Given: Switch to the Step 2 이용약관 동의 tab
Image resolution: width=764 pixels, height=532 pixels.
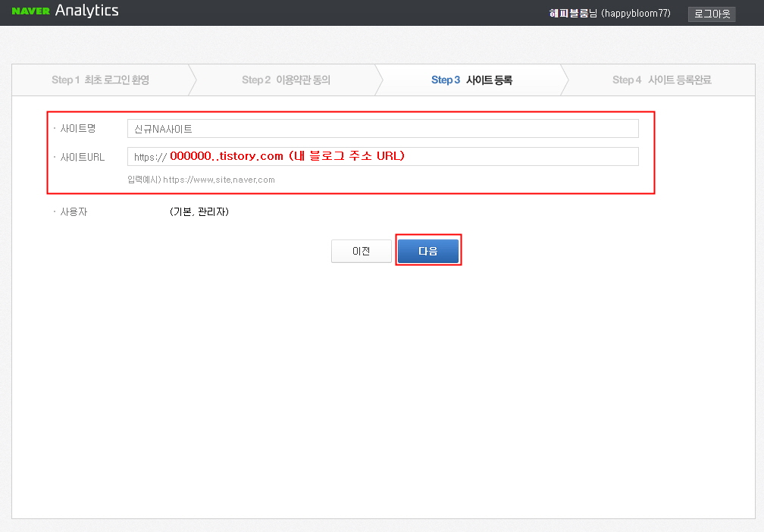Looking at the screenshot, I should point(286,80).
